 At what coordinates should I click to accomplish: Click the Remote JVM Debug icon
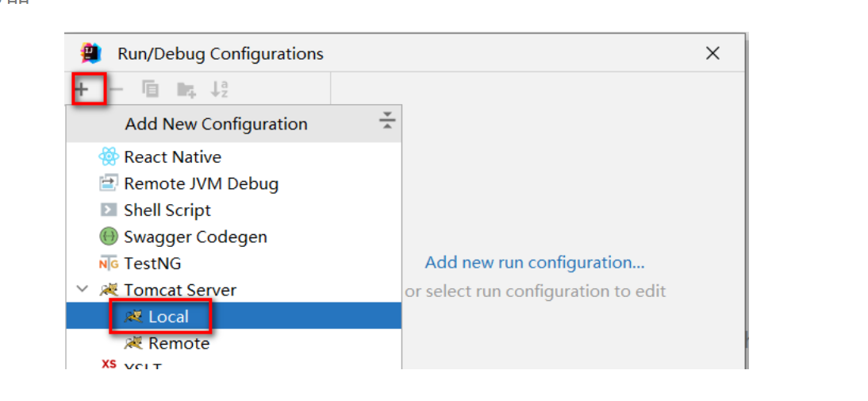(109, 183)
